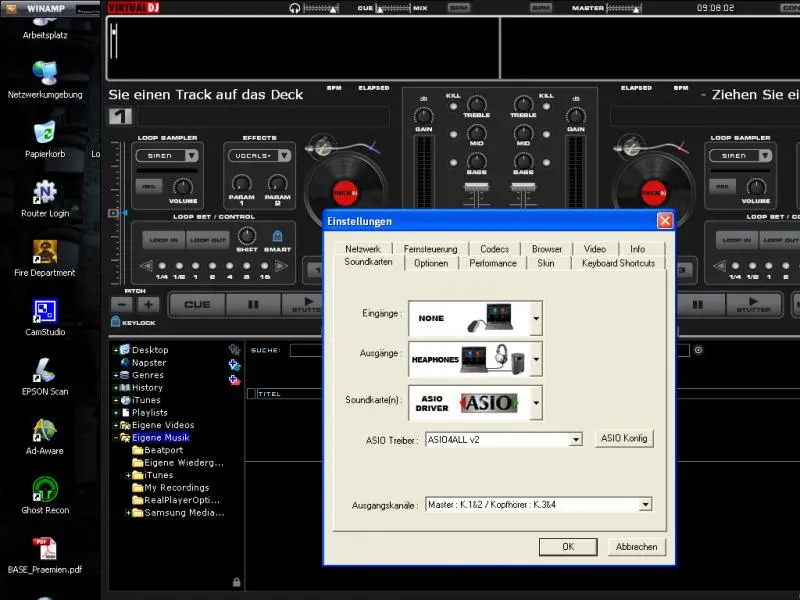Open the Eingänge input dropdown
The width and height of the screenshot is (800, 600).
536,320
